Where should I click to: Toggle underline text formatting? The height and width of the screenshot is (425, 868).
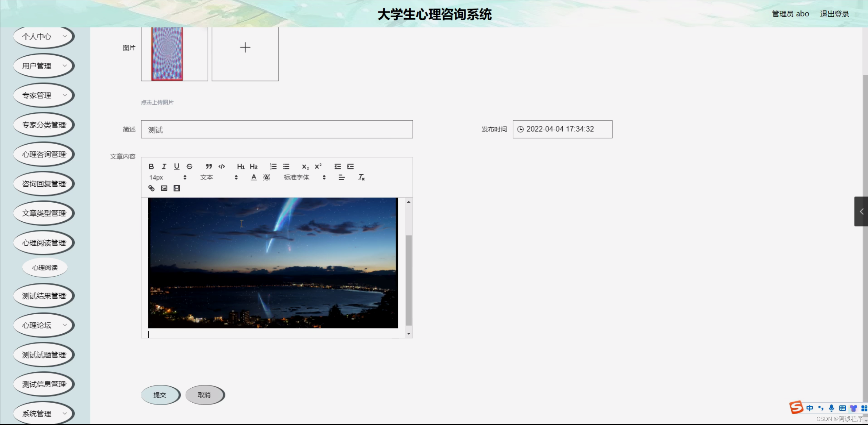(177, 166)
